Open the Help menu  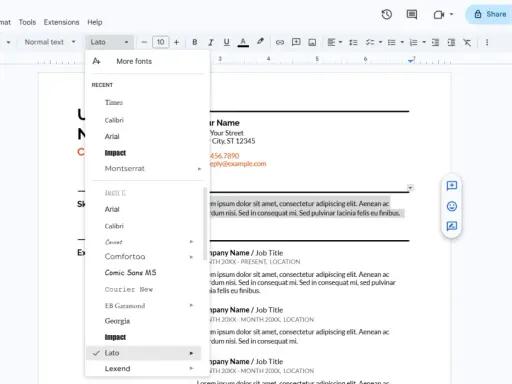95,22
